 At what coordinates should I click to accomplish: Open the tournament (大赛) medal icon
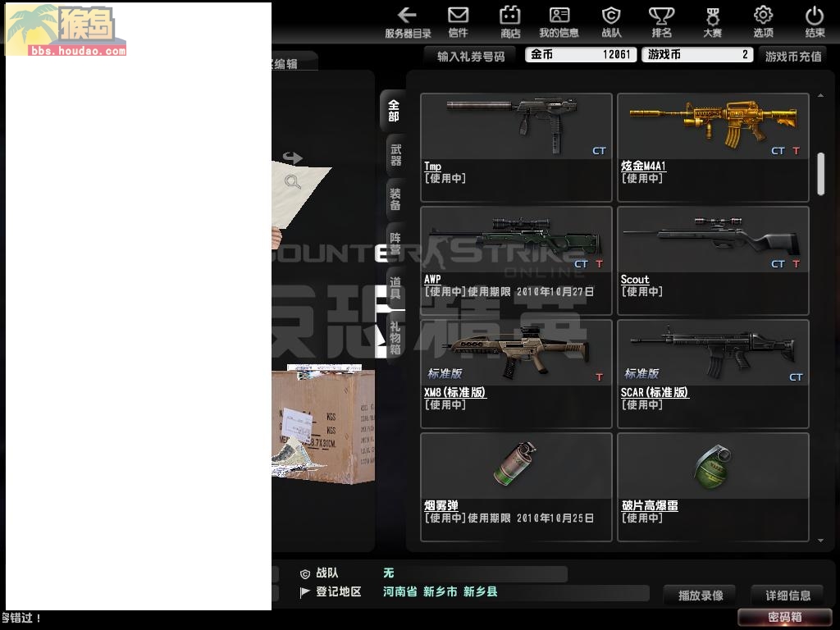point(712,21)
